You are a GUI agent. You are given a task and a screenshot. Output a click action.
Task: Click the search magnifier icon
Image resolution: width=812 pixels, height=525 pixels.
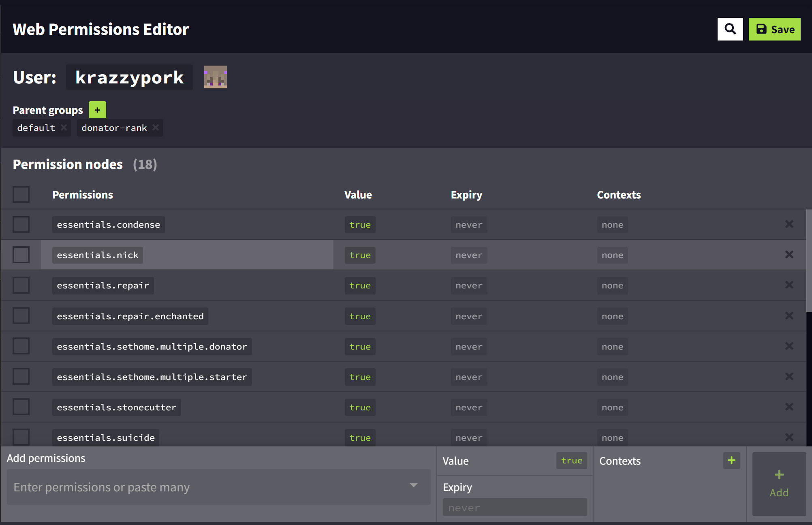[x=730, y=29]
